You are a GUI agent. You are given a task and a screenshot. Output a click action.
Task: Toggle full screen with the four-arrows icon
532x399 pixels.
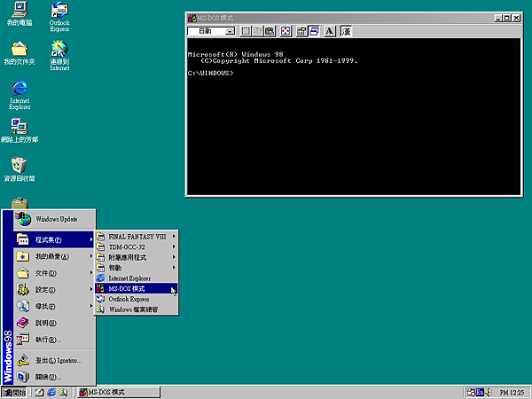pyautogui.click(x=286, y=32)
